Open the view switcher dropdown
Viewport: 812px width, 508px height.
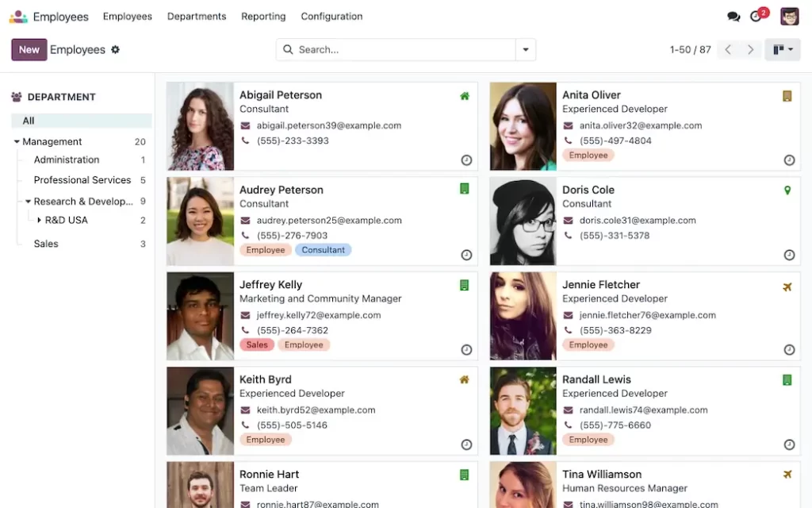782,49
